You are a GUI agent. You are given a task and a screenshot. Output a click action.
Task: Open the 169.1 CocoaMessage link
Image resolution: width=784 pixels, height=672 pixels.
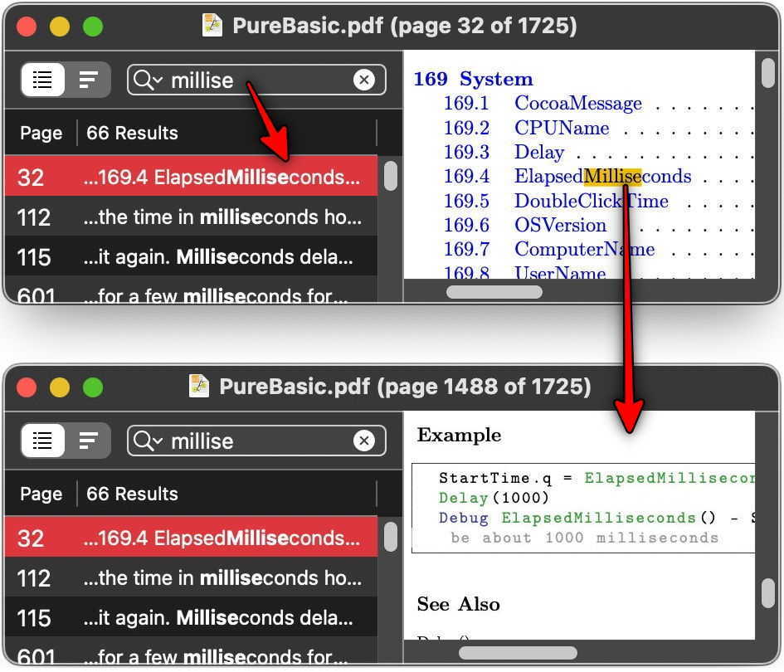pyautogui.click(x=543, y=104)
